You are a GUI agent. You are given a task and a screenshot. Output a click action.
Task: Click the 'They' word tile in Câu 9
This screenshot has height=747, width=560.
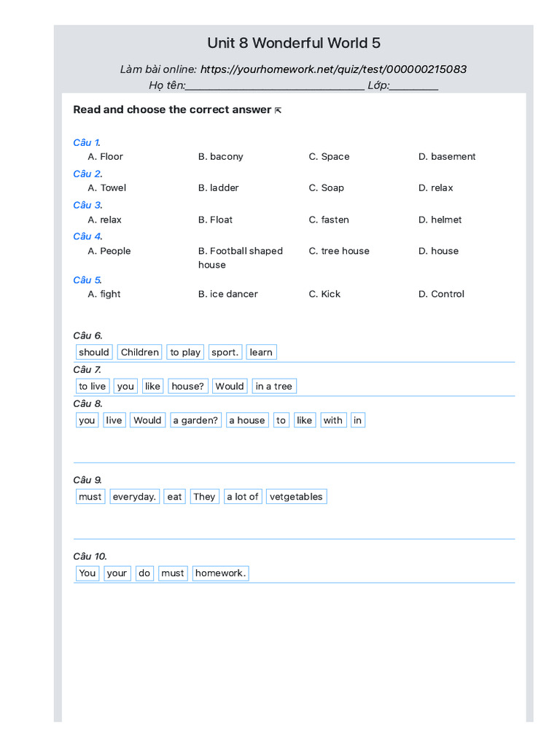click(204, 496)
